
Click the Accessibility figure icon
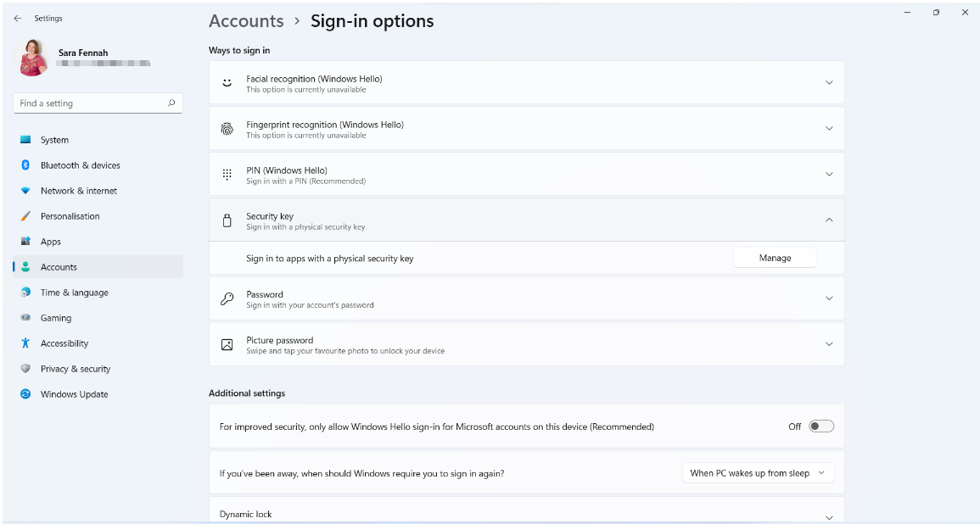pos(25,343)
